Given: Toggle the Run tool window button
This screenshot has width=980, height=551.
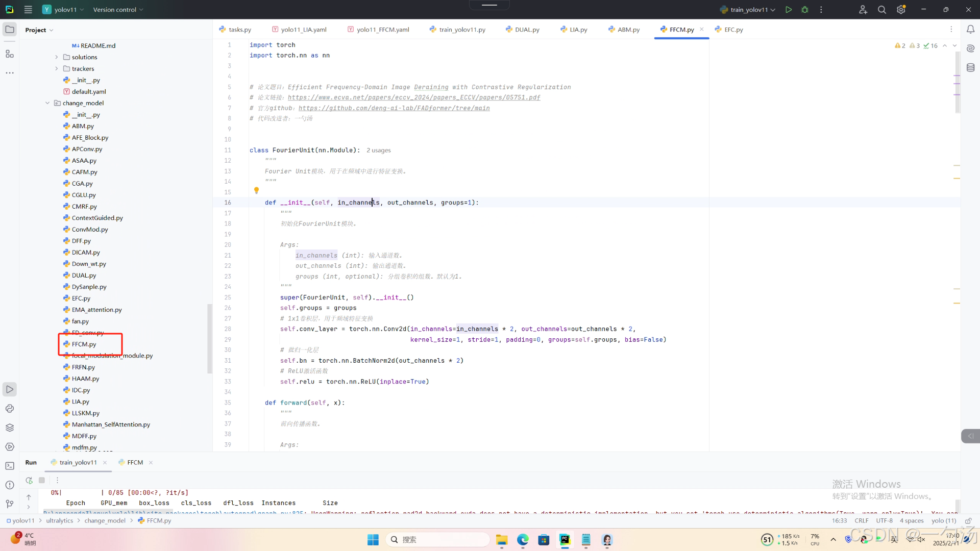Looking at the screenshot, I should [x=10, y=389].
